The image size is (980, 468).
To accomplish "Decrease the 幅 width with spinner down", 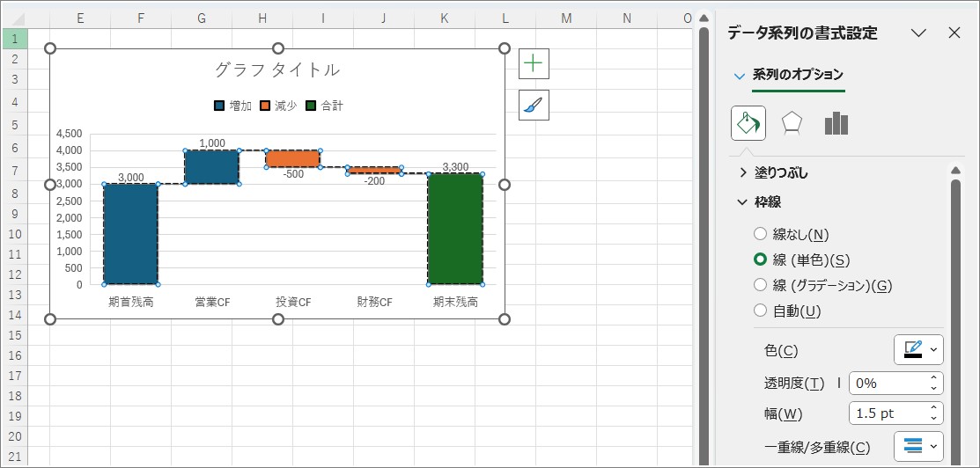I will click(933, 419).
